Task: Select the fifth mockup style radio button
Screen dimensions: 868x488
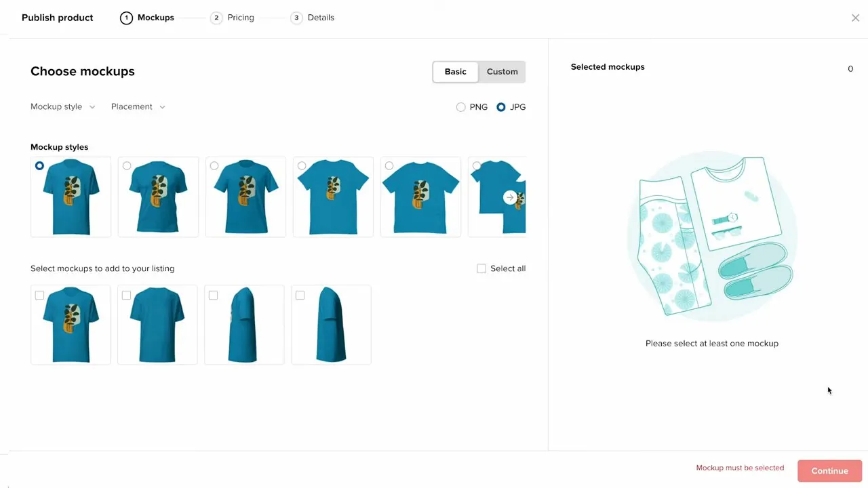Action: 389,165
